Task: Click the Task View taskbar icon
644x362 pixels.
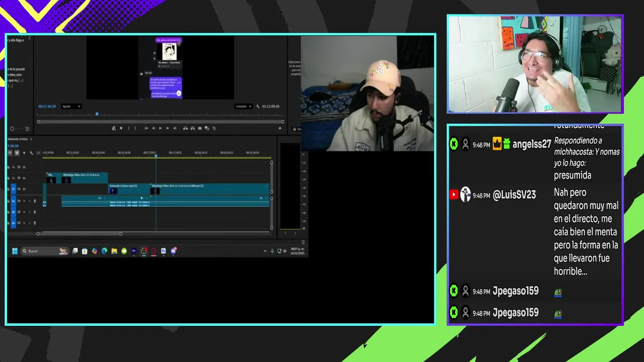Action: [x=75, y=251]
